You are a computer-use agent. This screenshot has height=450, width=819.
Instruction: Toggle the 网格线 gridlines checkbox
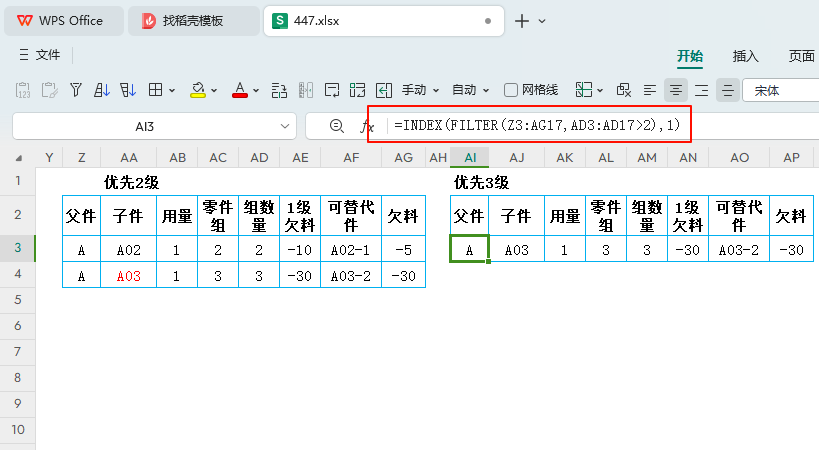pyautogui.click(x=511, y=90)
